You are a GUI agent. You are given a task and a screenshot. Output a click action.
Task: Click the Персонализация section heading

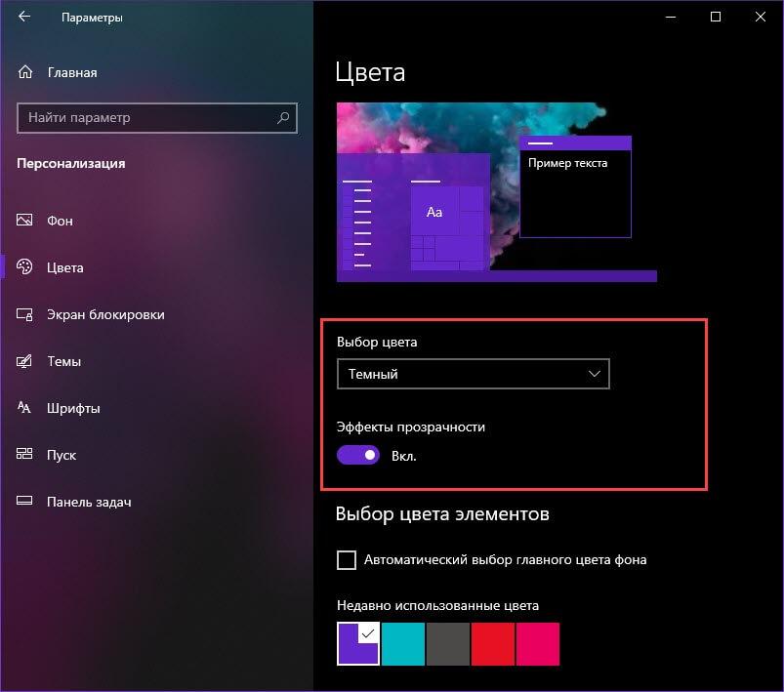(x=71, y=164)
